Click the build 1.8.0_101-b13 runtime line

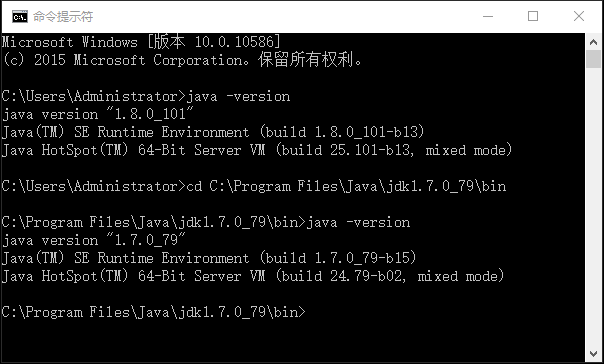pyautogui.click(x=213, y=132)
